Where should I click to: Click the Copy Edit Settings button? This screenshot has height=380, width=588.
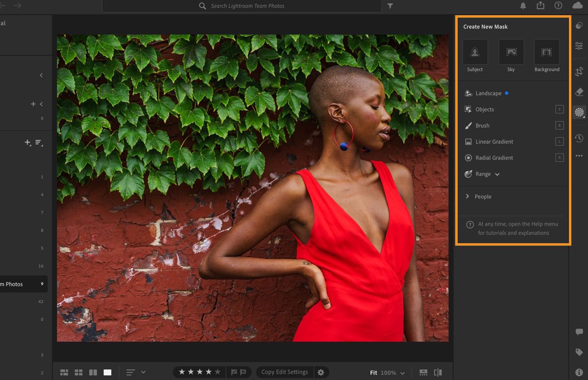[x=285, y=372]
